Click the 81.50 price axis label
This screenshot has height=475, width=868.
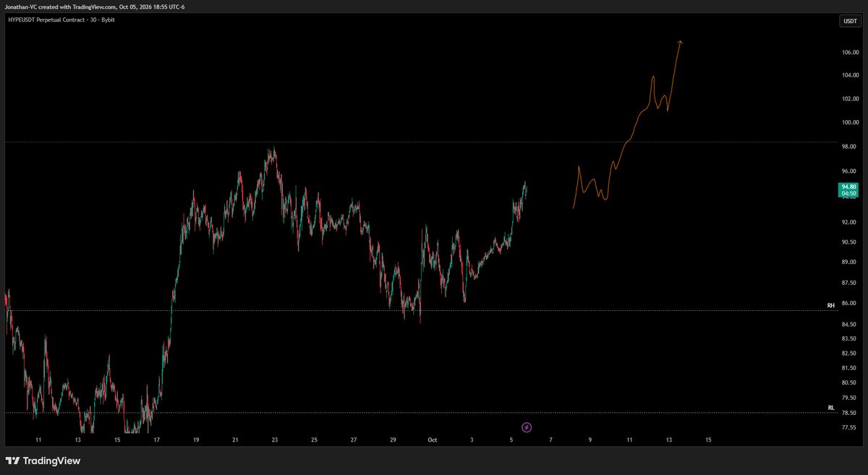pyautogui.click(x=850, y=369)
